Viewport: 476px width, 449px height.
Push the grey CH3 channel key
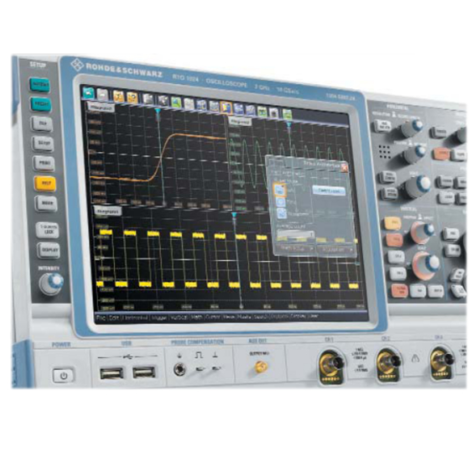pyautogui.click(x=396, y=257)
